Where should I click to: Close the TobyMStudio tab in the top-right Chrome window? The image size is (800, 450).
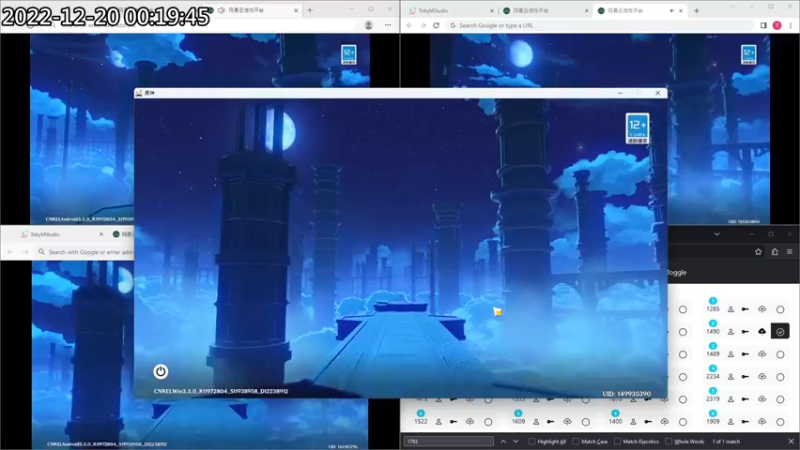tap(492, 10)
